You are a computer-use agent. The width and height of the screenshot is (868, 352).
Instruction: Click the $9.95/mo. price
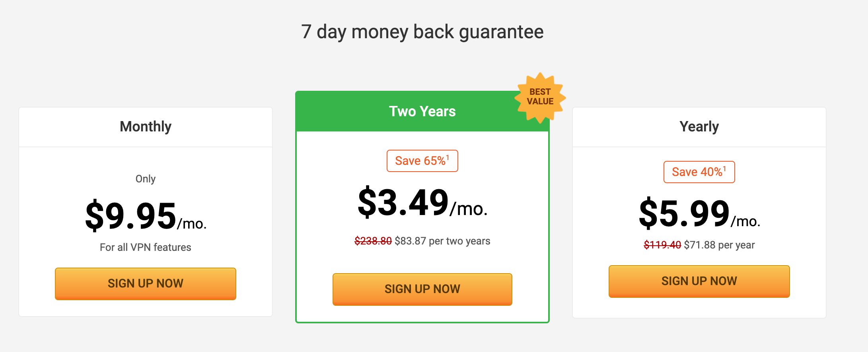[146, 215]
